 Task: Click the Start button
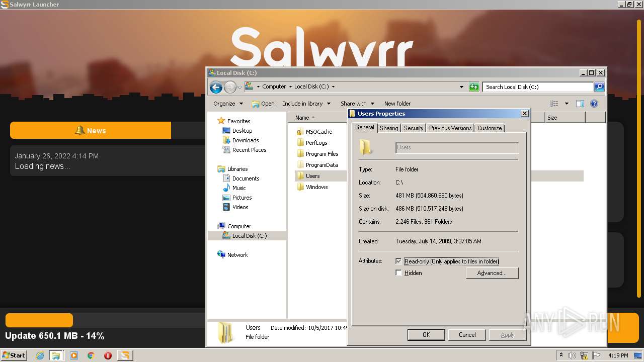(14, 355)
